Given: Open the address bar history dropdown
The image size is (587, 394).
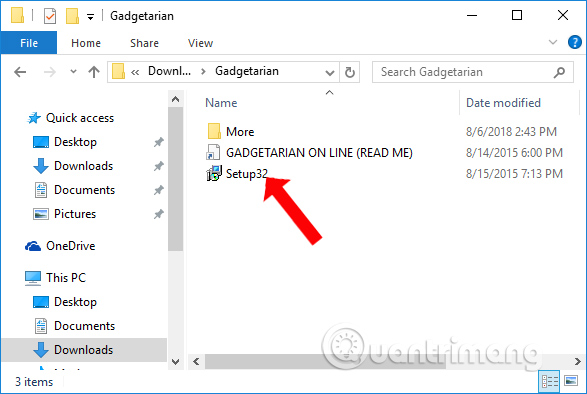Looking at the screenshot, I should tap(329, 72).
